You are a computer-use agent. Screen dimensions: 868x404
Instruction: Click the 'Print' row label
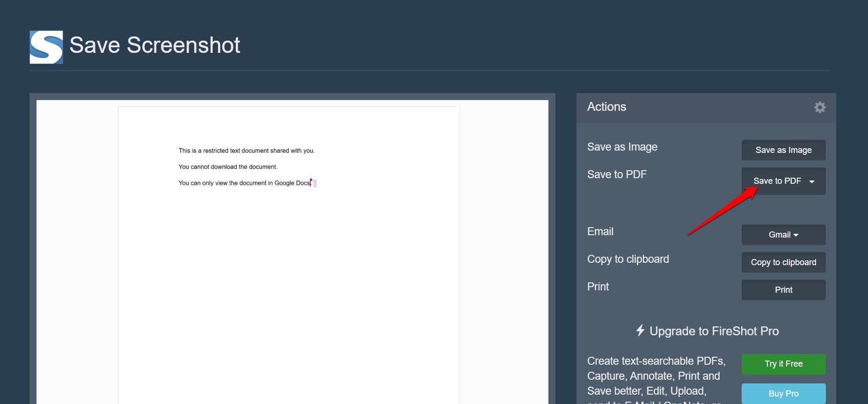[598, 287]
